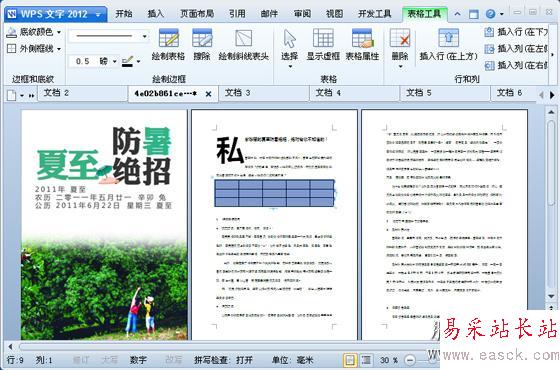Image resolution: width=560 pixels, height=370 pixels.
Task: Switch to document tab 文档 5
Action: [x=445, y=94]
